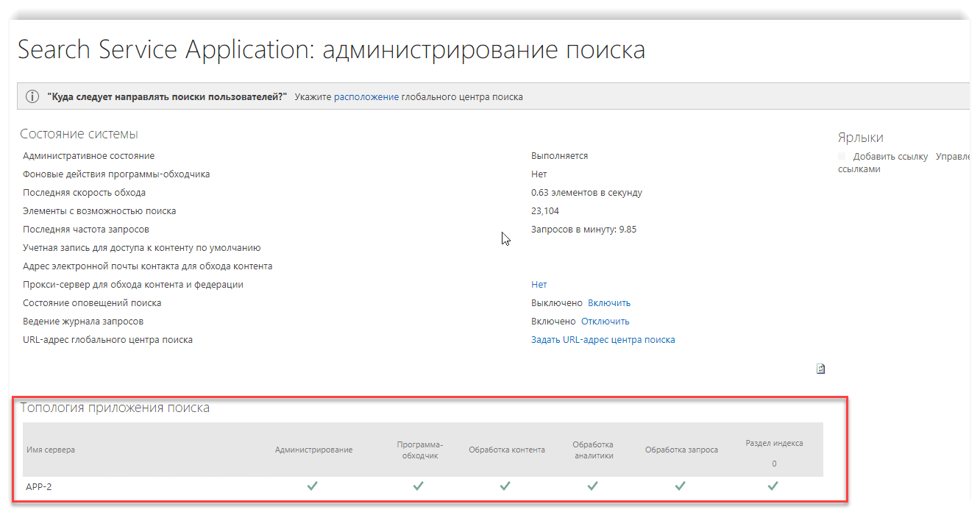
Task: Click the Программа-обходчик status checkmark
Action: (x=419, y=486)
